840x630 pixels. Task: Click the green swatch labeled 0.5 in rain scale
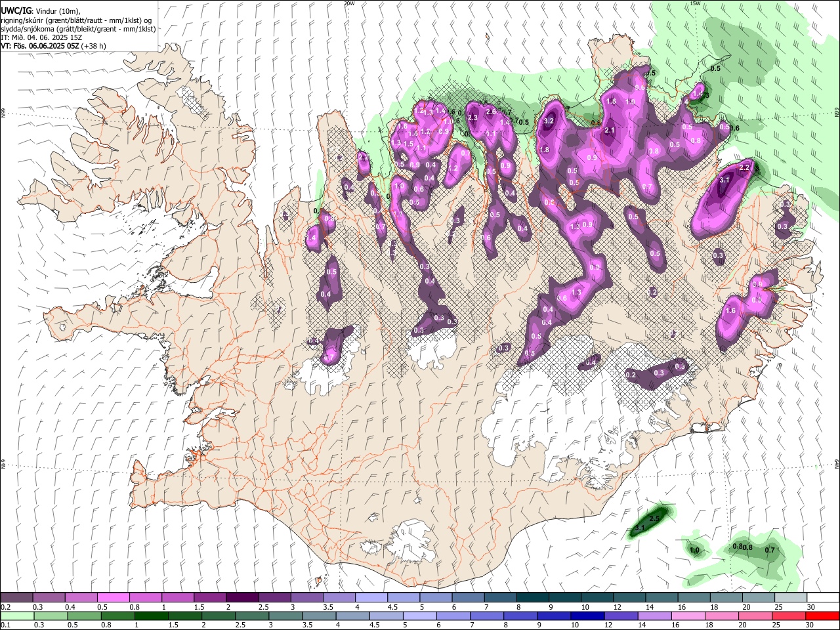coord(84,616)
